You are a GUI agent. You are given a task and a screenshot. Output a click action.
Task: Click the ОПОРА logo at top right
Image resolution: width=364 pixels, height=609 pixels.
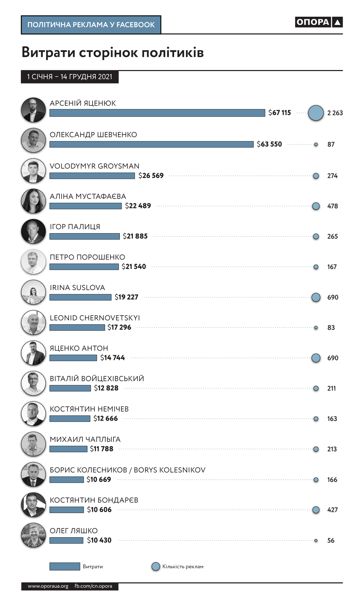318,22
